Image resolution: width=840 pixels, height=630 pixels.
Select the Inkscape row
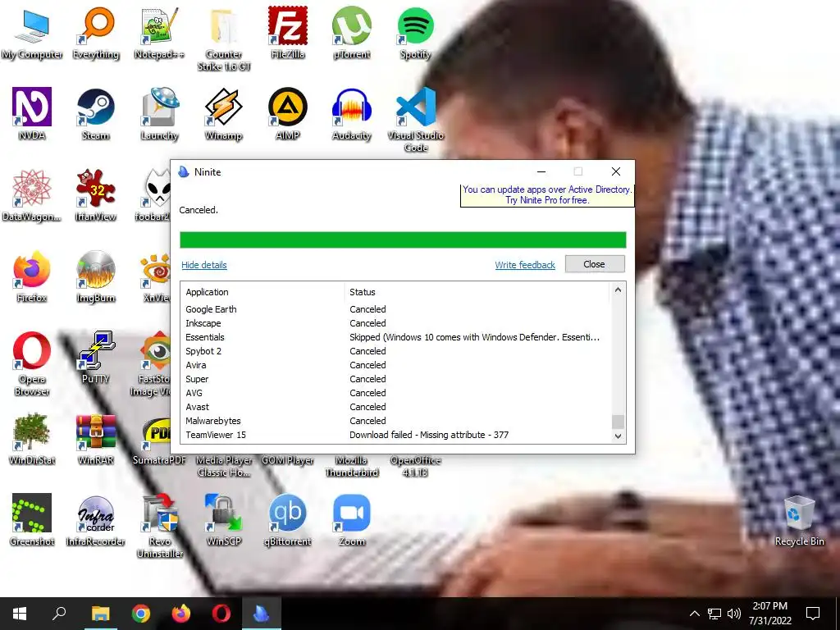[395, 323]
